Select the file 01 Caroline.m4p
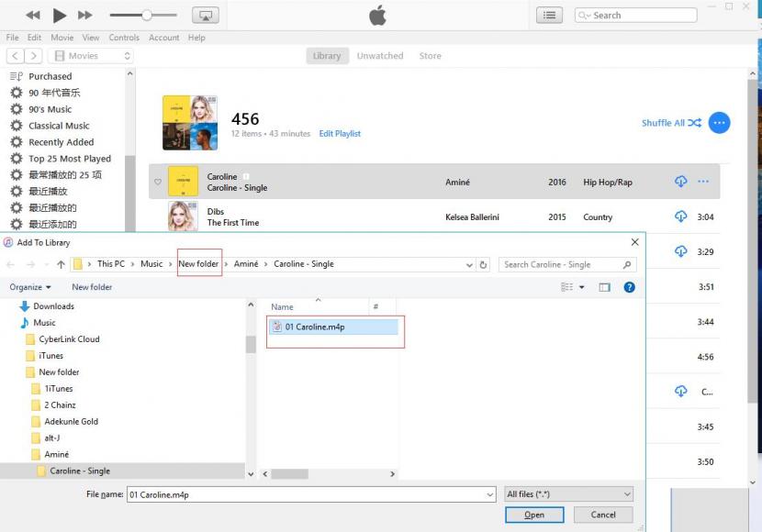Viewport: 762px width, 532px height. (334, 327)
